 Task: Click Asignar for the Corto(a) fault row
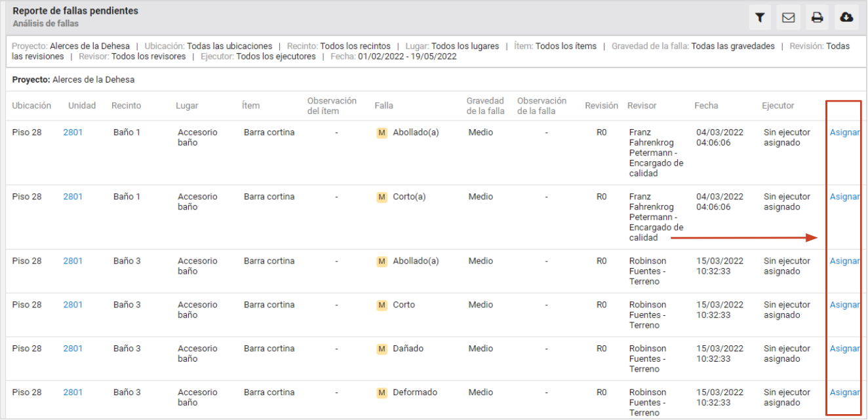coord(844,197)
